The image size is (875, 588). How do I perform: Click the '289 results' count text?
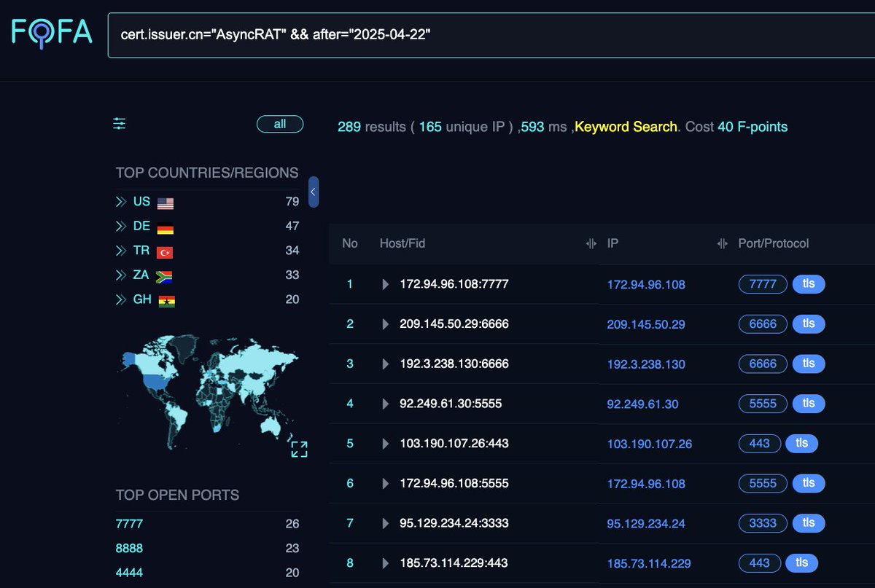pos(371,127)
